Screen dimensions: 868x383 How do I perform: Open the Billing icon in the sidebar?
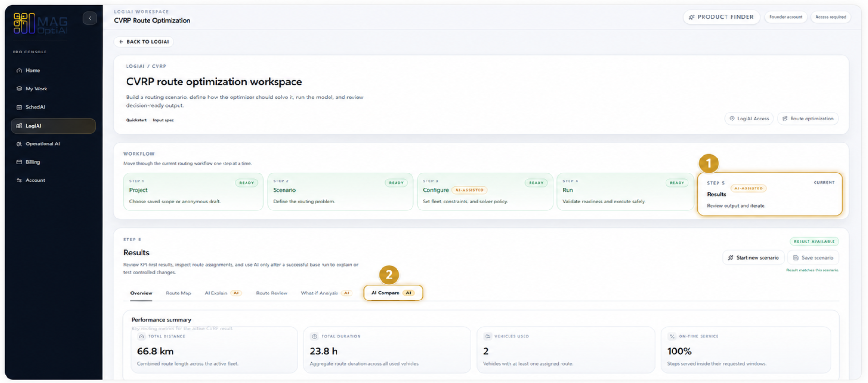coord(19,162)
